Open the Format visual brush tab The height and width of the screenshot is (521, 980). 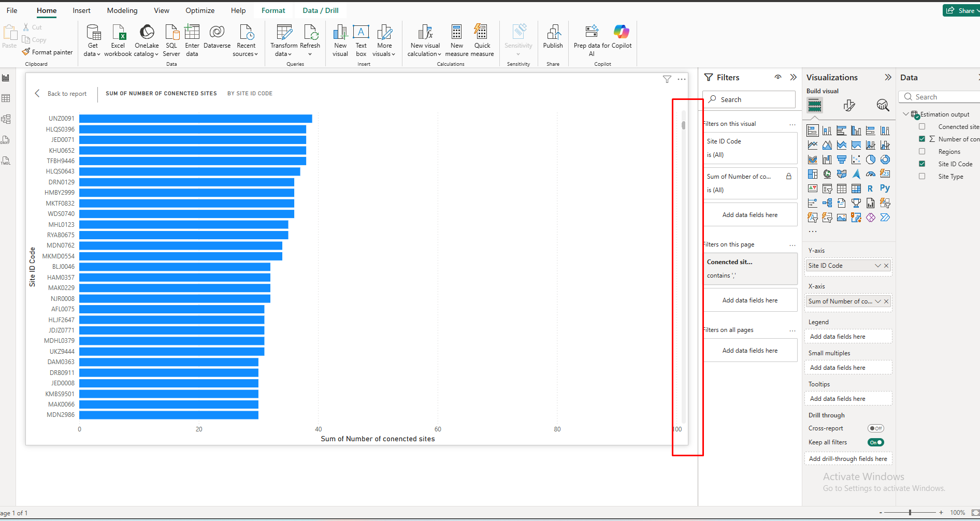pyautogui.click(x=849, y=106)
